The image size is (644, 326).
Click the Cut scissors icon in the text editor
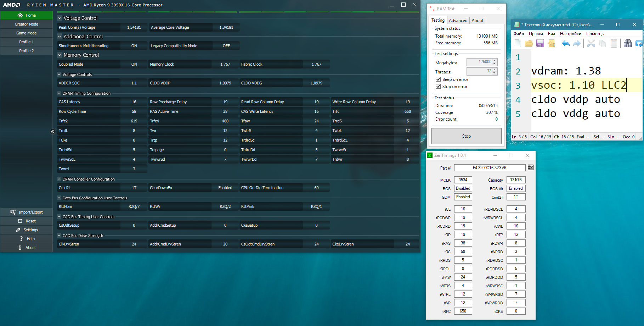pos(591,43)
